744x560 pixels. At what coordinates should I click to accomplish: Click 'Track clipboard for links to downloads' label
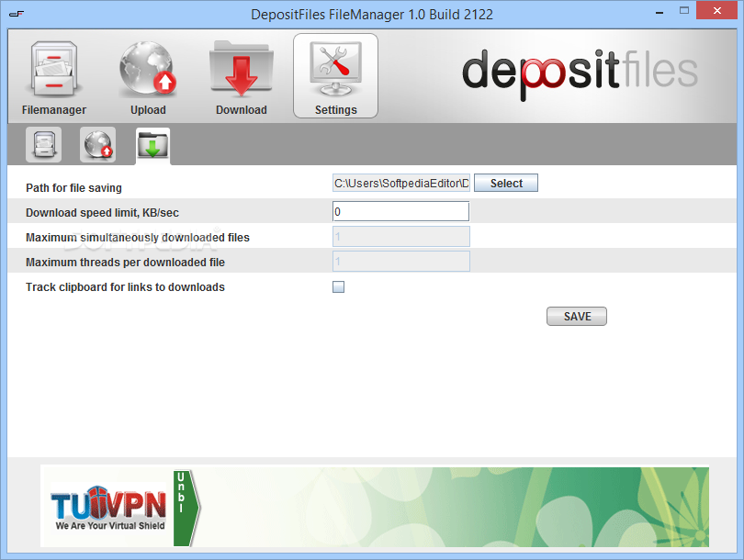(125, 286)
